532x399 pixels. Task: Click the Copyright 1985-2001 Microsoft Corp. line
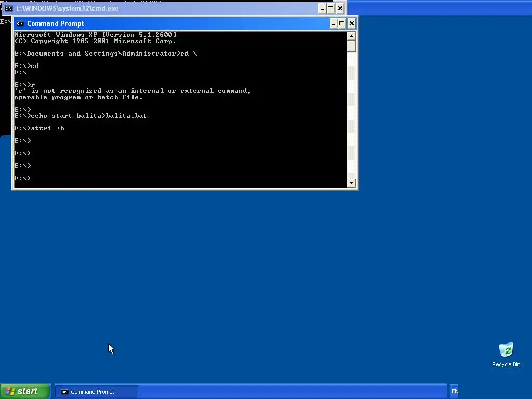[96, 41]
